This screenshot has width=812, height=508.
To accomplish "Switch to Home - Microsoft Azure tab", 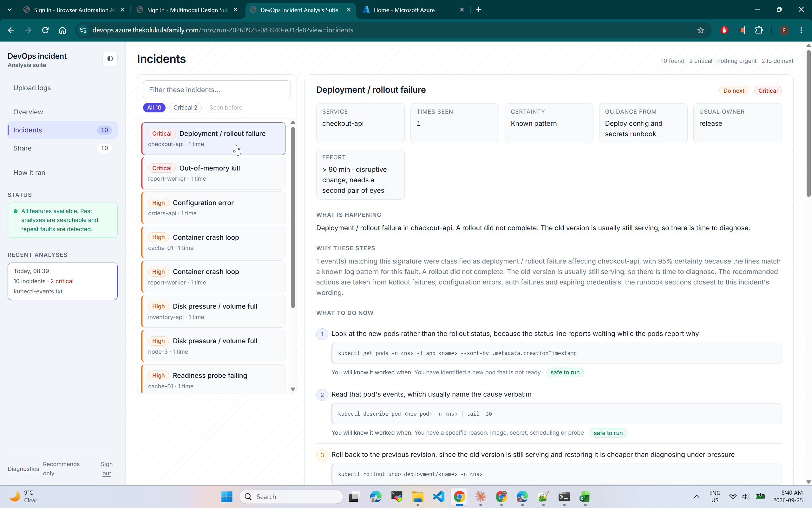I will [413, 10].
